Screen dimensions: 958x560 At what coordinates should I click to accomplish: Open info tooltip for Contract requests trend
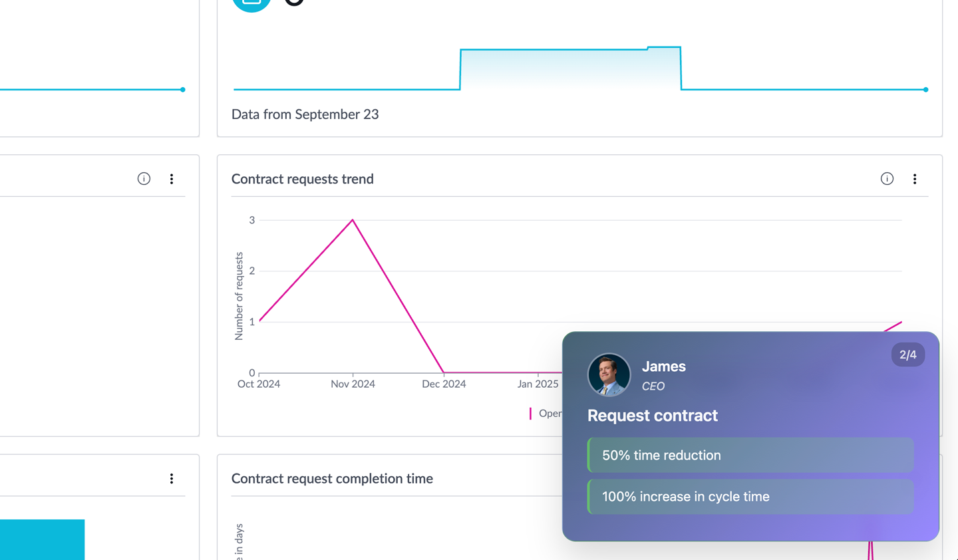pyautogui.click(x=887, y=179)
